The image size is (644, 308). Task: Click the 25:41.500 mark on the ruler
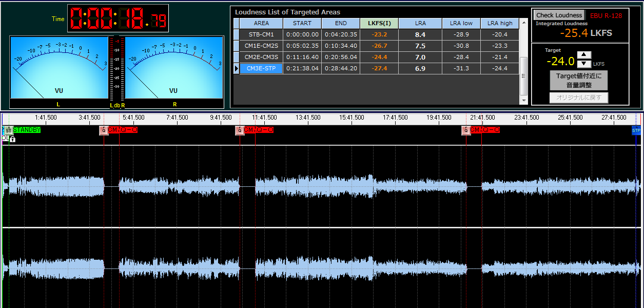click(570, 118)
